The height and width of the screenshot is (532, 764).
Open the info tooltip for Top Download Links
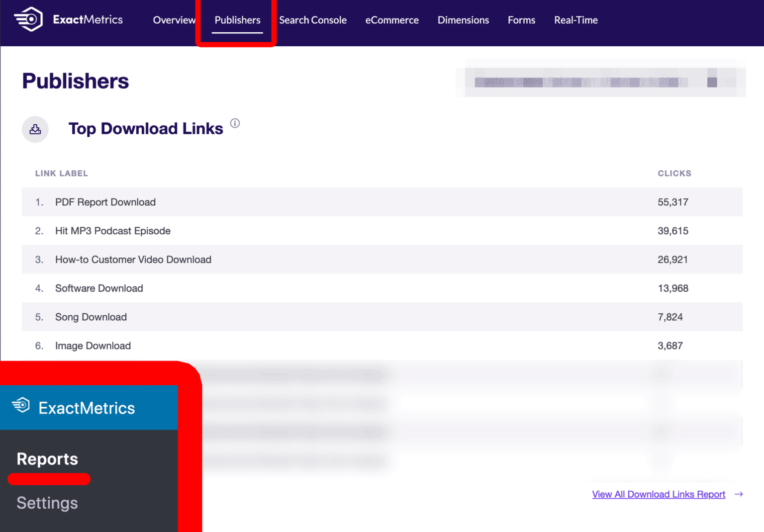235,123
